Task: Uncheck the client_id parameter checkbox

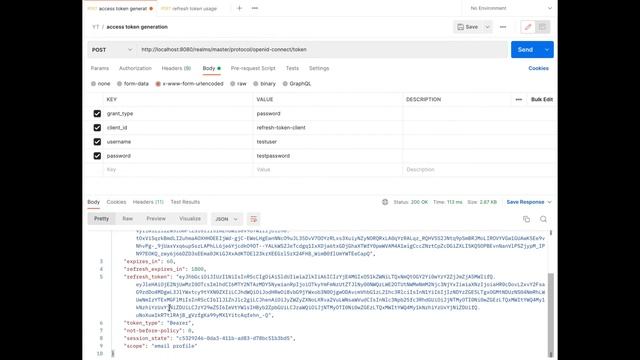Action: 97,128
